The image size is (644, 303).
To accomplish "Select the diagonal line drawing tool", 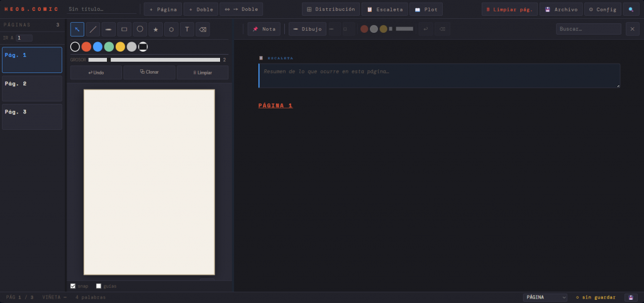I will tap(93, 29).
